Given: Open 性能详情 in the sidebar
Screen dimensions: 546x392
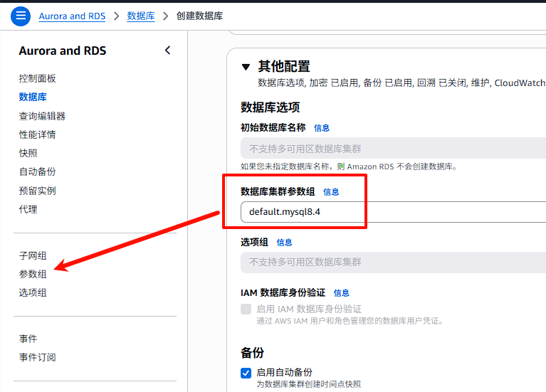Looking at the screenshot, I should click(37, 134).
